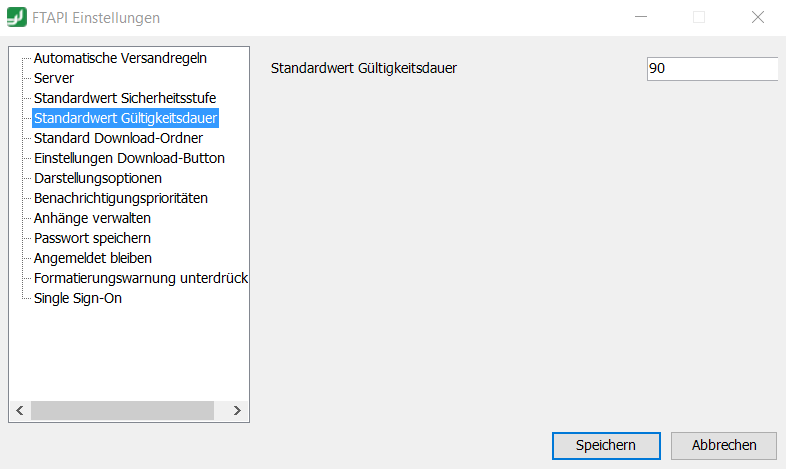Cancel with the Abbrechen button
This screenshot has width=786, height=469.
point(724,445)
